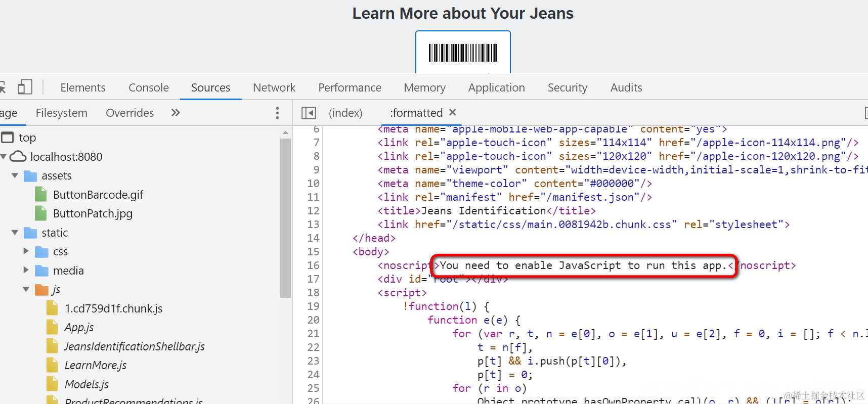Show more navigator tabs with the chevron
The width and height of the screenshot is (868, 404).
pos(176,112)
